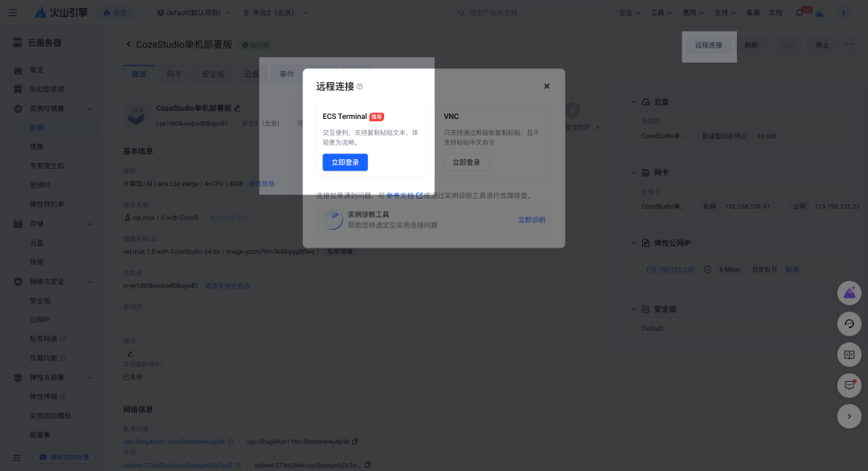This screenshot has width=868, height=471.
Task: Click the message feedback floating button
Action: [x=850, y=386]
